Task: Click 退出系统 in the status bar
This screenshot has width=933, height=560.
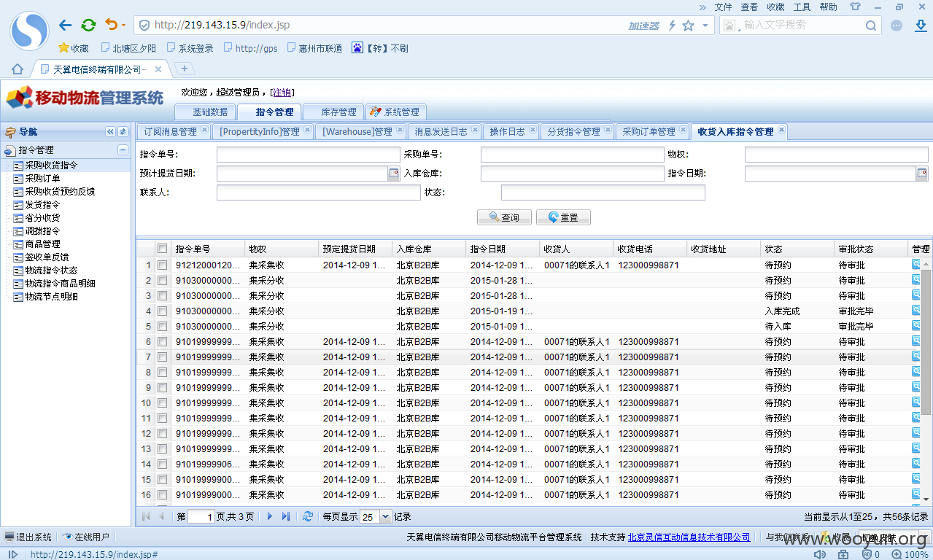Action: 28,537
